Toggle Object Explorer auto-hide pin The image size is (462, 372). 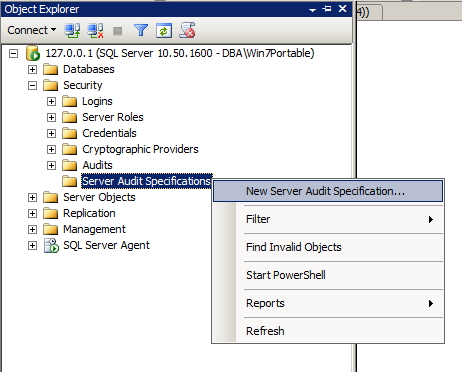click(327, 9)
